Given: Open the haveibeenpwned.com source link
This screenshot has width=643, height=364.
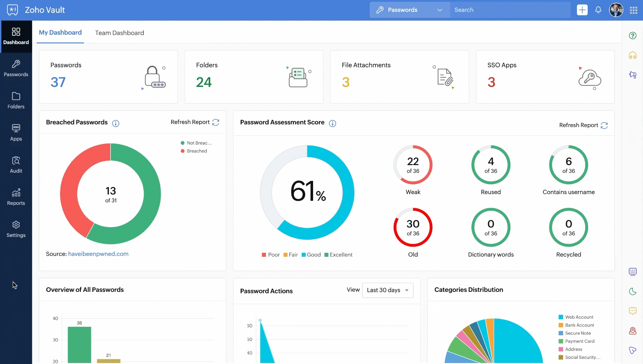Looking at the screenshot, I should tap(98, 254).
